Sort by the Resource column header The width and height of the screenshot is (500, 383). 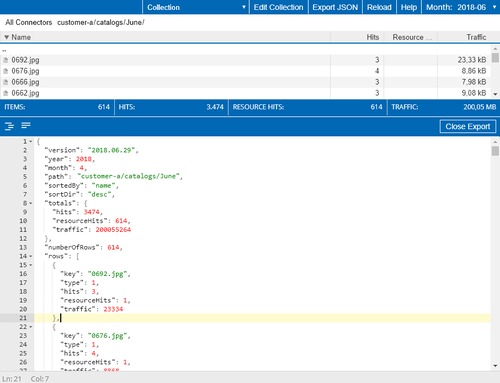tap(411, 37)
